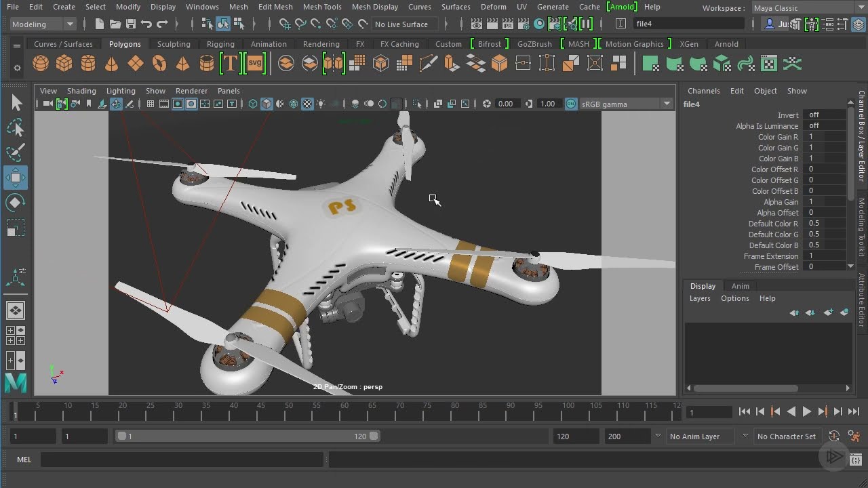Click the Extrude shelf icon
The image size is (868, 488).
click(x=451, y=64)
